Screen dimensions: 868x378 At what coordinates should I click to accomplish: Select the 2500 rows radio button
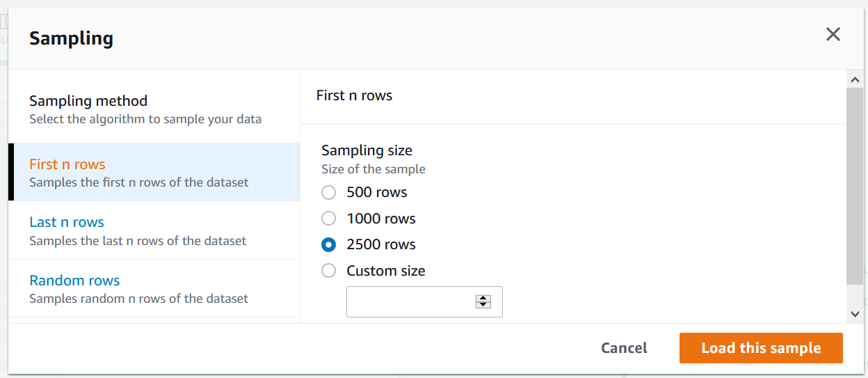coord(329,245)
